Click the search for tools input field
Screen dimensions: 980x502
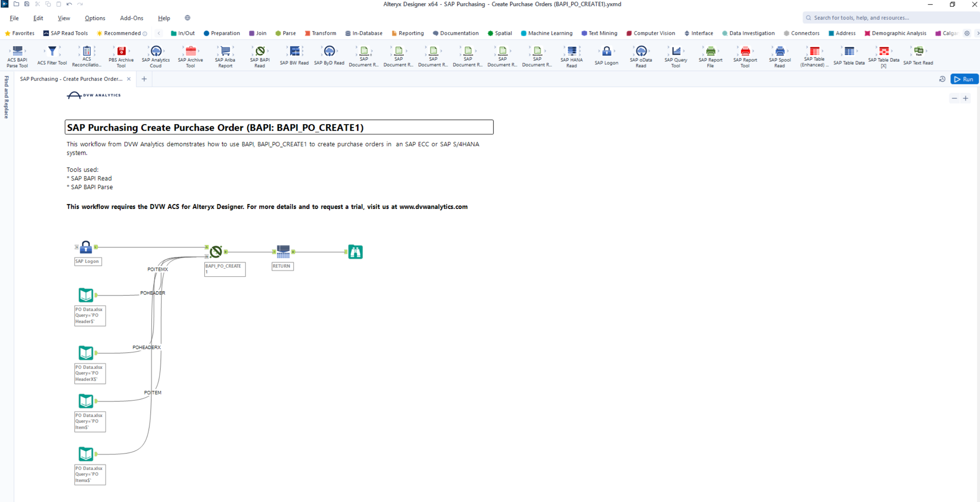point(886,18)
